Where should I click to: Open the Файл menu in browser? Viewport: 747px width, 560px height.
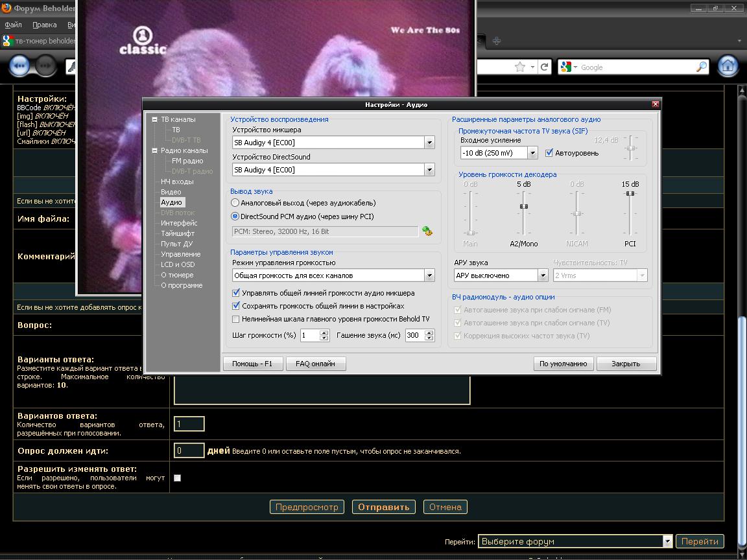coord(13,25)
